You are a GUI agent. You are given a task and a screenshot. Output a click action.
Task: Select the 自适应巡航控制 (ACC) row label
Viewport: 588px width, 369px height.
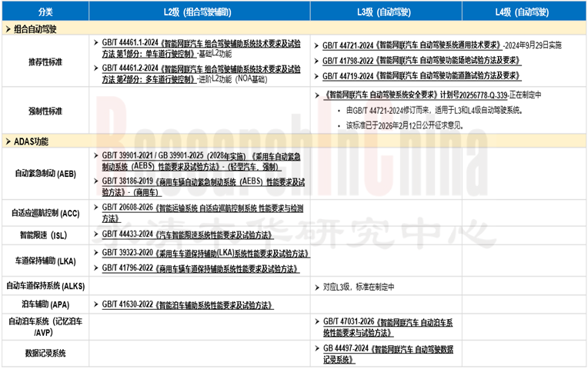pyautogui.click(x=45, y=213)
